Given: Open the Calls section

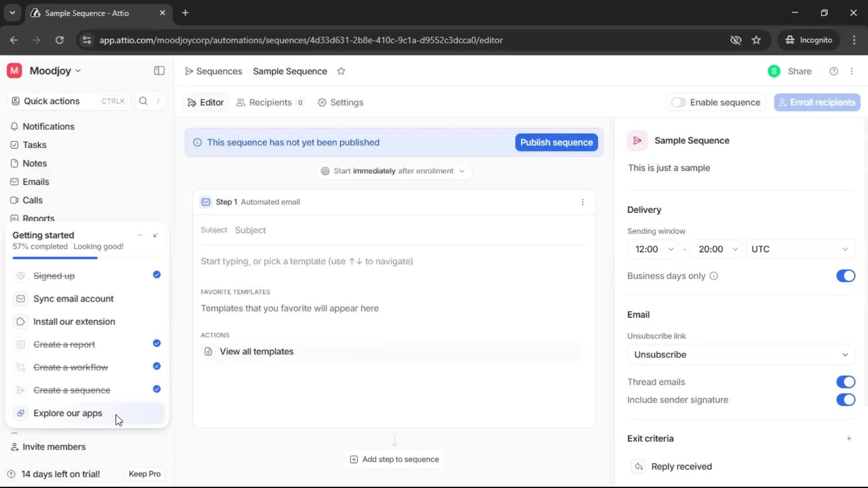Looking at the screenshot, I should (x=32, y=200).
